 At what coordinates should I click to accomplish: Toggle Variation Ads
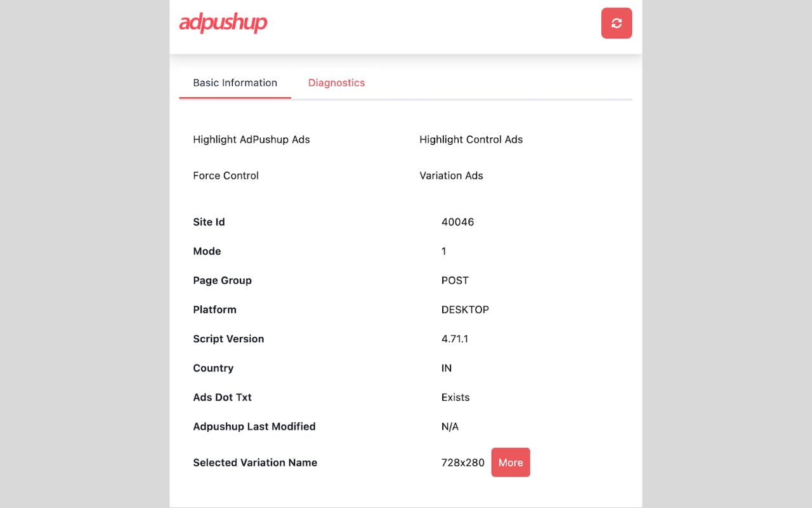[x=451, y=176]
